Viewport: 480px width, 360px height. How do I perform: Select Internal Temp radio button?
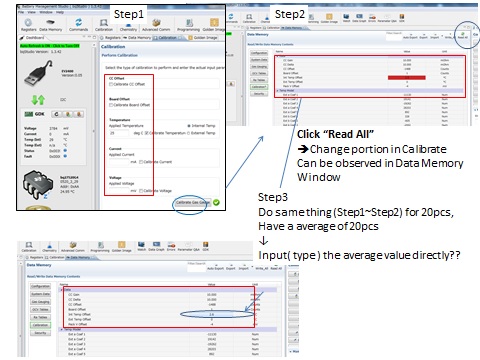tap(189, 126)
